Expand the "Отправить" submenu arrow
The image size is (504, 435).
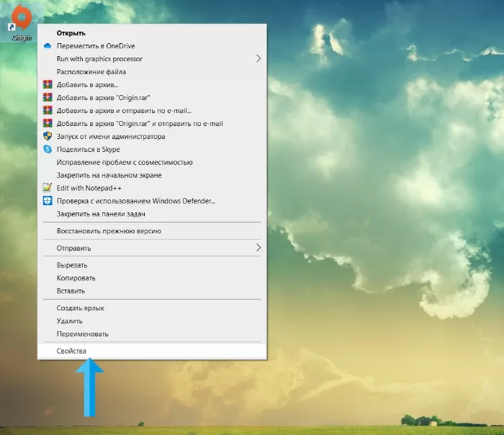point(258,248)
